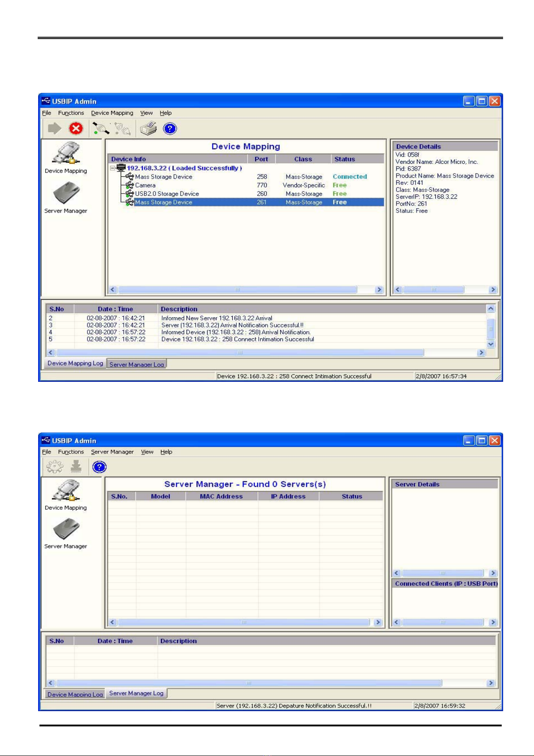Image resolution: width=534 pixels, height=756 pixels.
Task: Click the Device Info column header
Action: click(178, 159)
